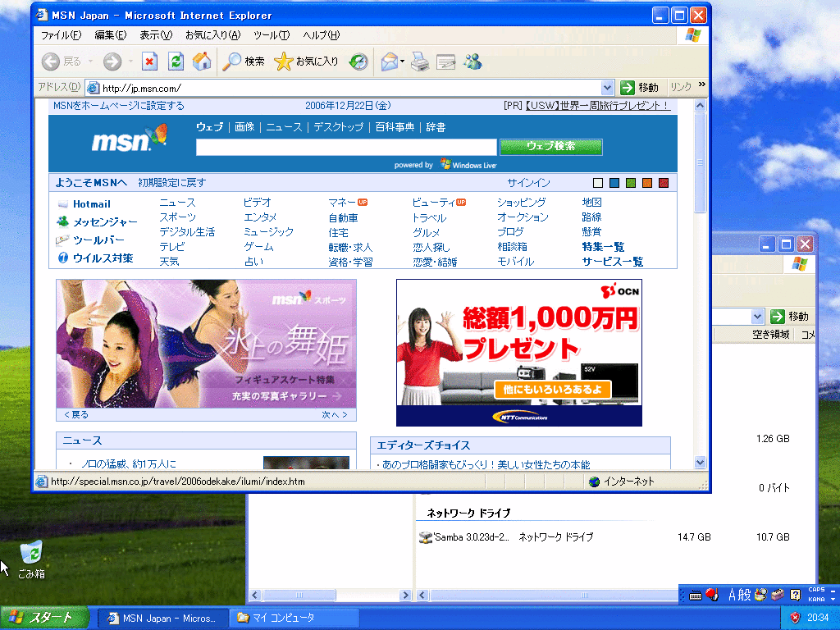
Task: Click the Samba network drive icon
Action: pos(426,536)
